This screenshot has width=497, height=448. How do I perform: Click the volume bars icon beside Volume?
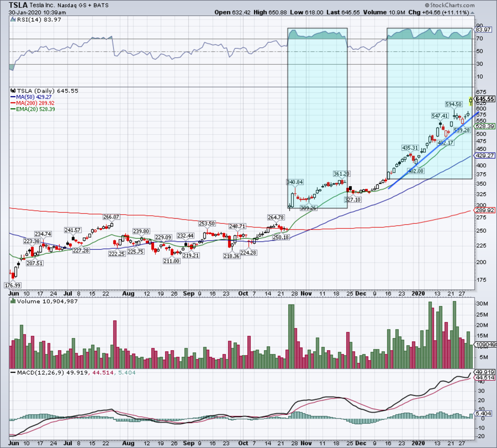coord(12,301)
